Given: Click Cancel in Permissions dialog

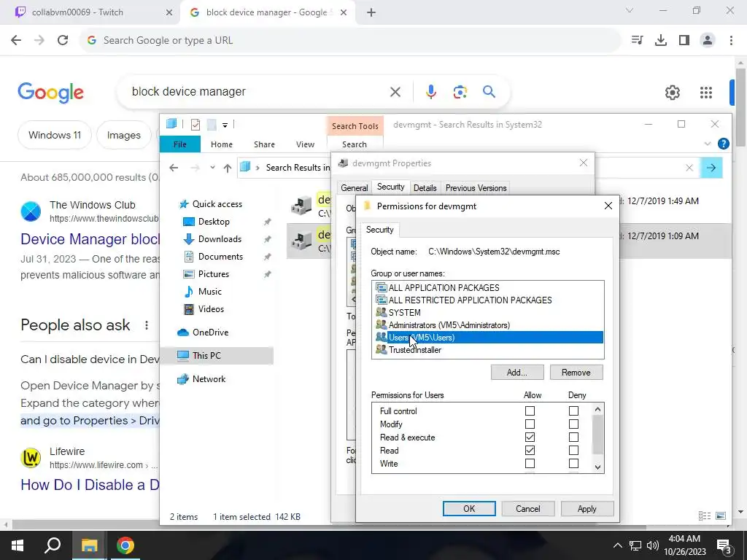Looking at the screenshot, I should [x=528, y=508].
